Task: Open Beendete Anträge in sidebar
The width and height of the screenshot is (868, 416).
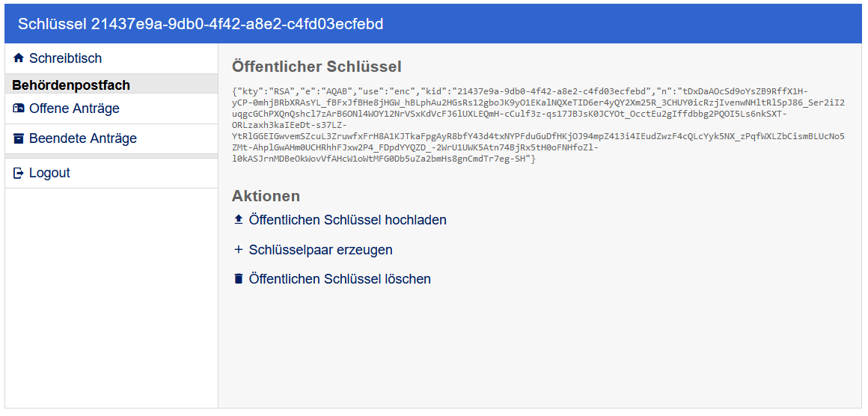Action: click(82, 138)
